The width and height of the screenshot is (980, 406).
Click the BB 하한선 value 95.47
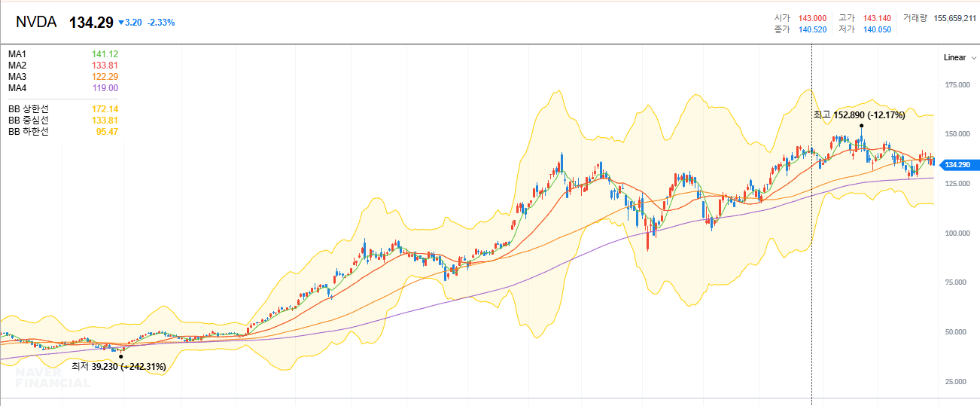point(107,132)
